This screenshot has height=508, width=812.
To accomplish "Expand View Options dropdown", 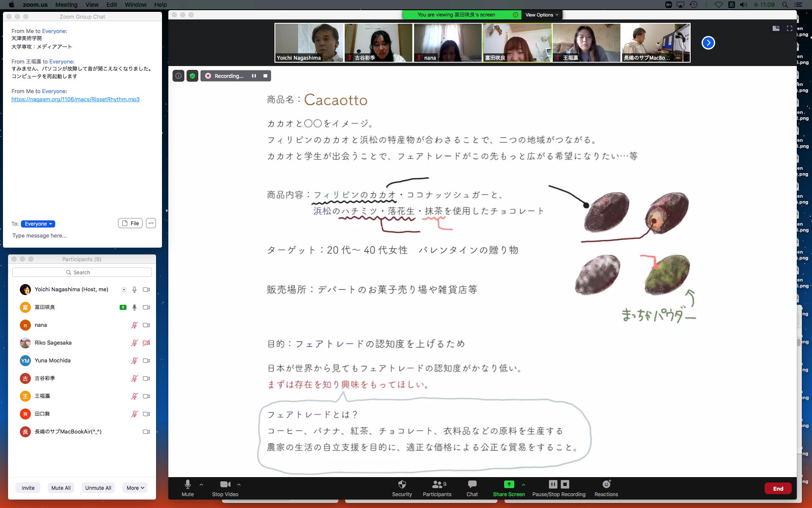I will tap(542, 15).
